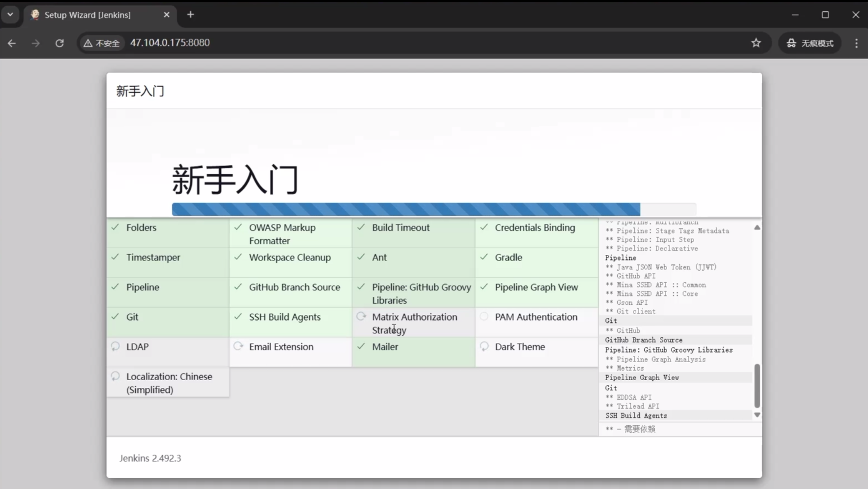Screen dimensions: 868x489
Task: Close the Setup Wizard [Jenkins] tab
Action: pyautogui.click(x=167, y=15)
